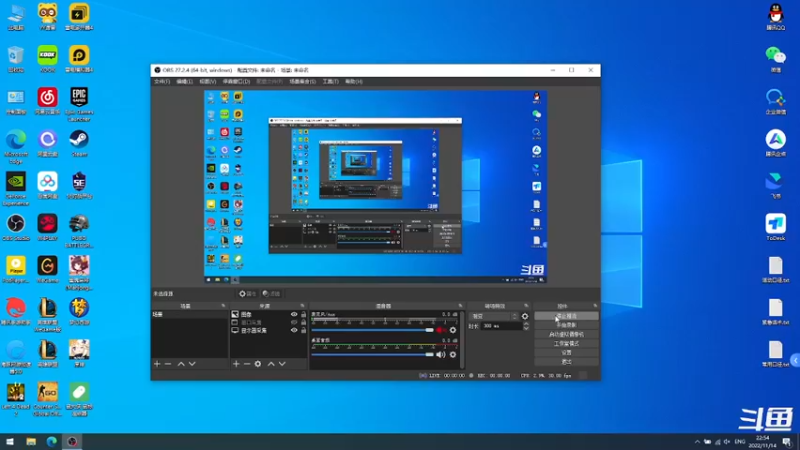Click the 启动虚拟摄像机 Start Virtual Camera button
The width and height of the screenshot is (800, 450).
point(566,334)
